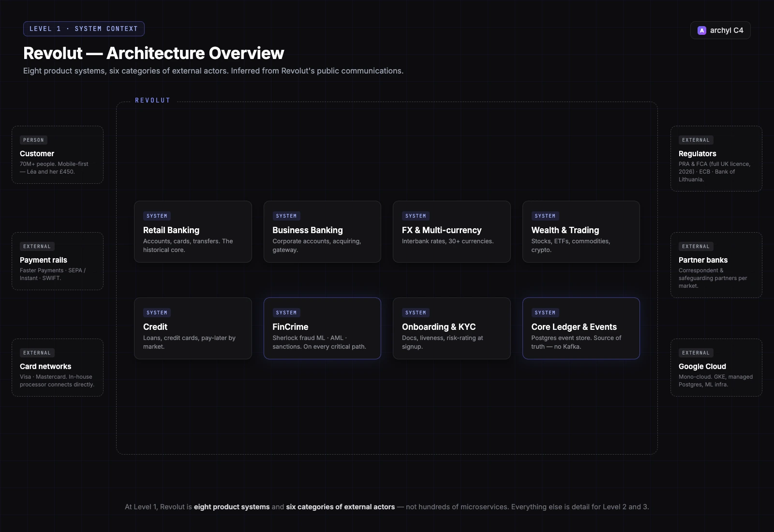Open the Core Ledger & Events system card

(581, 328)
